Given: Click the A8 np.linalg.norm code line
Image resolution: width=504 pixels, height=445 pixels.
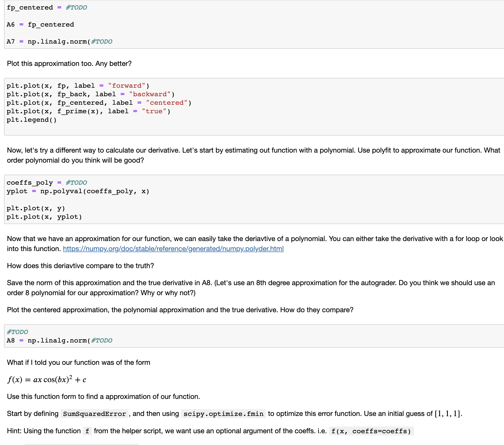Looking at the screenshot, I should tap(59, 341).
